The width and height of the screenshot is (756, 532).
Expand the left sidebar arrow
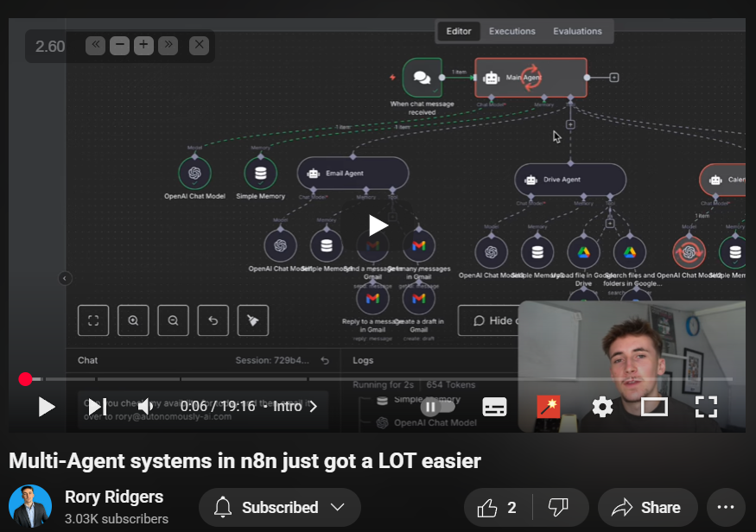tap(65, 279)
